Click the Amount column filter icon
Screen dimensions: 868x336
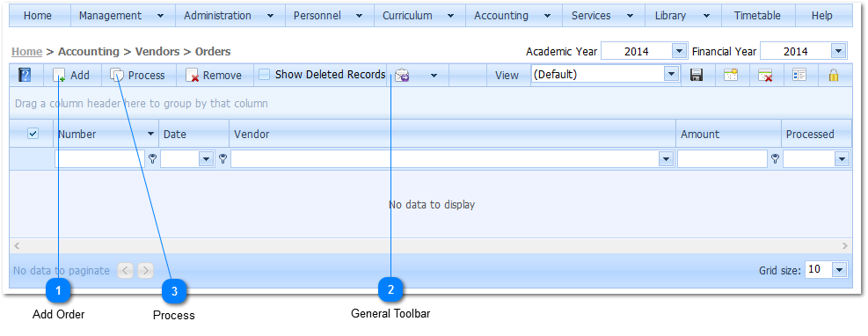(775, 159)
